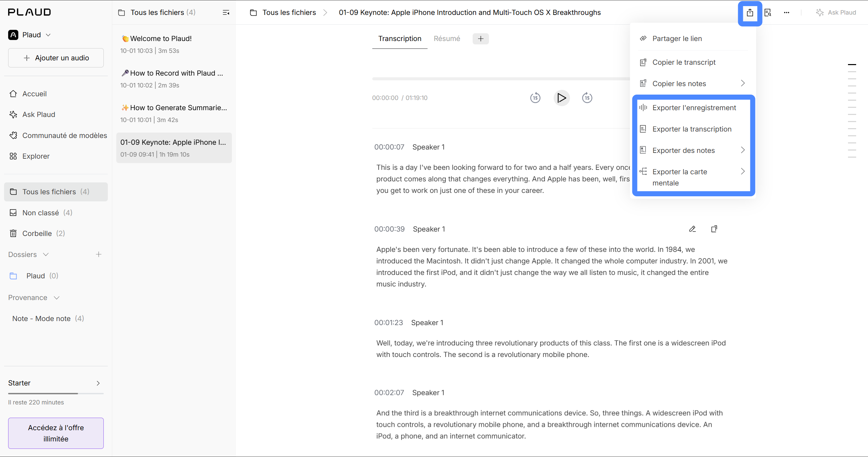Add a new folder with Dossiers plus icon

pyautogui.click(x=99, y=254)
